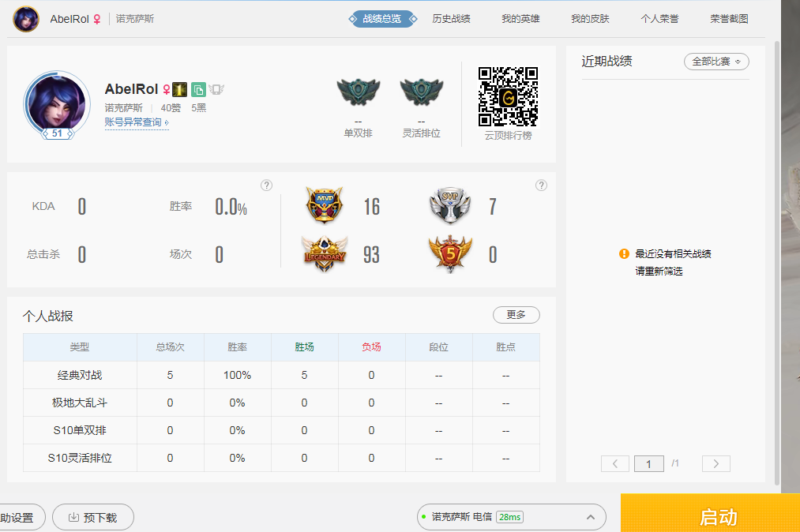Click the 近期战绩 panel title
Screen dimensions: 800x532
[607, 62]
